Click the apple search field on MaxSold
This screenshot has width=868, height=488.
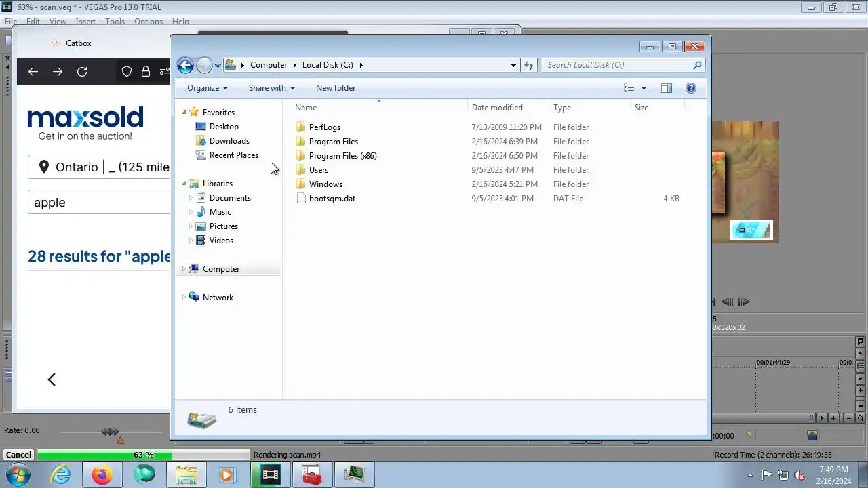[99, 202]
